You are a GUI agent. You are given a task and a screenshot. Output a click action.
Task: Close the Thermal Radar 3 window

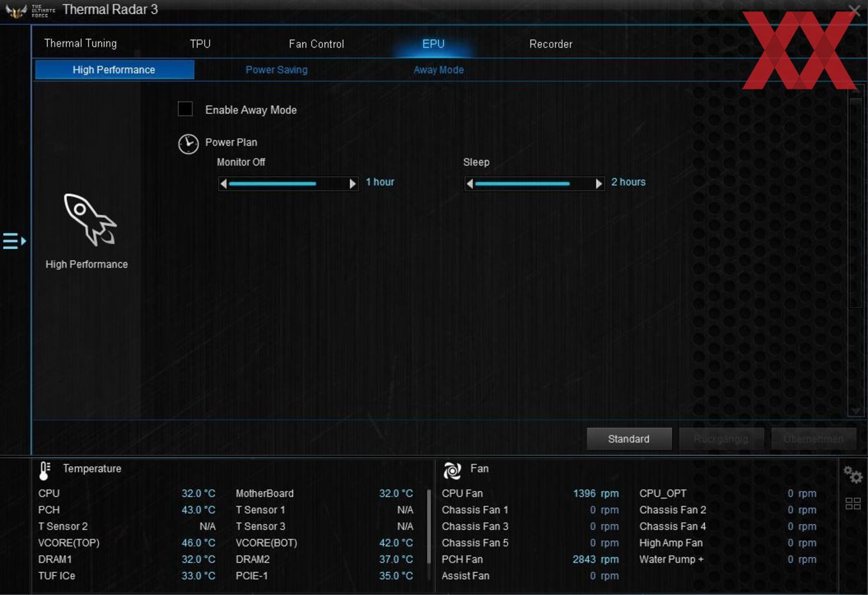[x=855, y=10]
